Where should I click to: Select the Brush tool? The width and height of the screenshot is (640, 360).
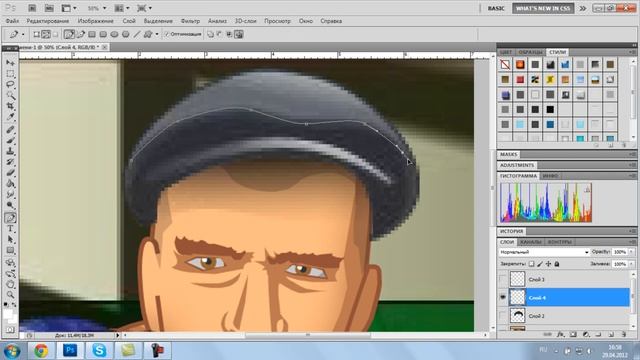pyautogui.click(x=10, y=141)
